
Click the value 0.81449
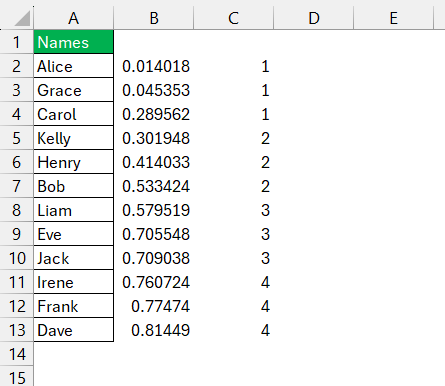click(160, 330)
